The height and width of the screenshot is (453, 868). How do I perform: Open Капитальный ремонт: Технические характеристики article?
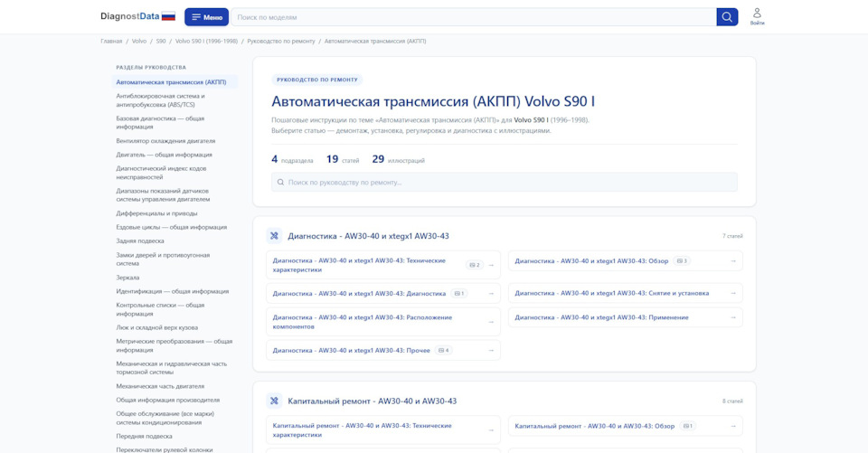pos(383,430)
